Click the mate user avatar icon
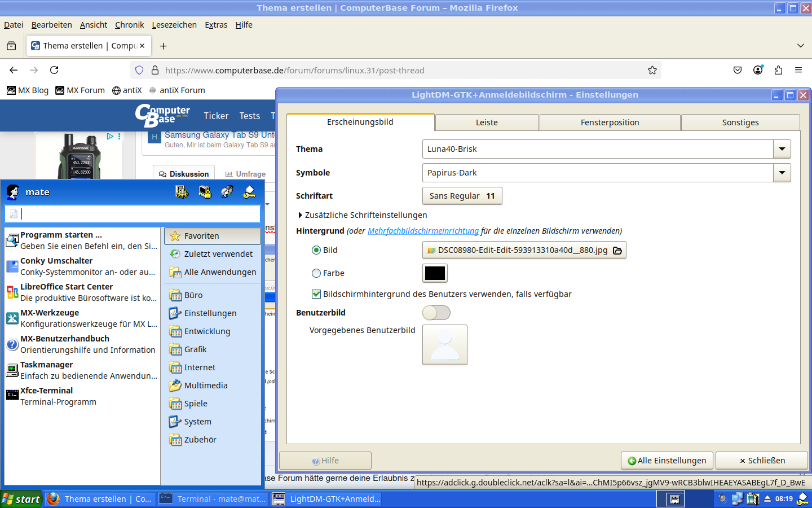The width and height of the screenshot is (812, 508). tap(13, 192)
